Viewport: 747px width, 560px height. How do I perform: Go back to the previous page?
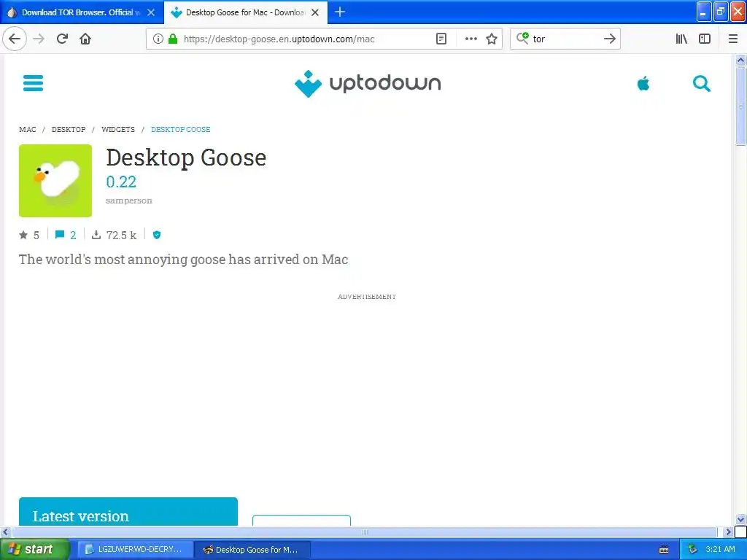[x=15, y=39]
